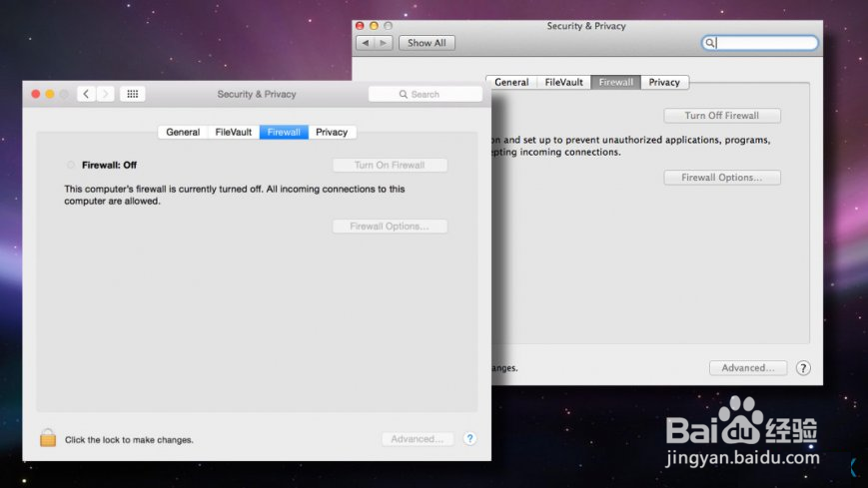The width and height of the screenshot is (868, 488).
Task: Open help question mark in front window
Action: coord(469,439)
